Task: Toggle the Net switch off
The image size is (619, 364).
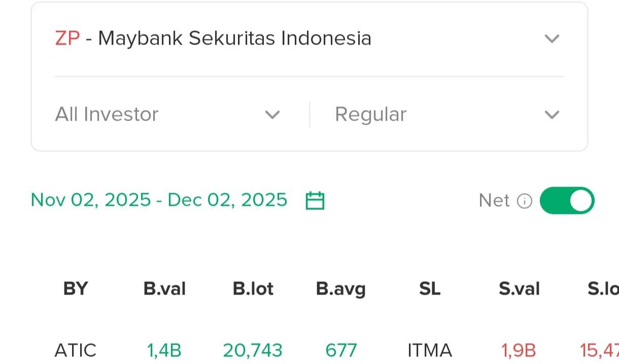Action: coord(567,201)
